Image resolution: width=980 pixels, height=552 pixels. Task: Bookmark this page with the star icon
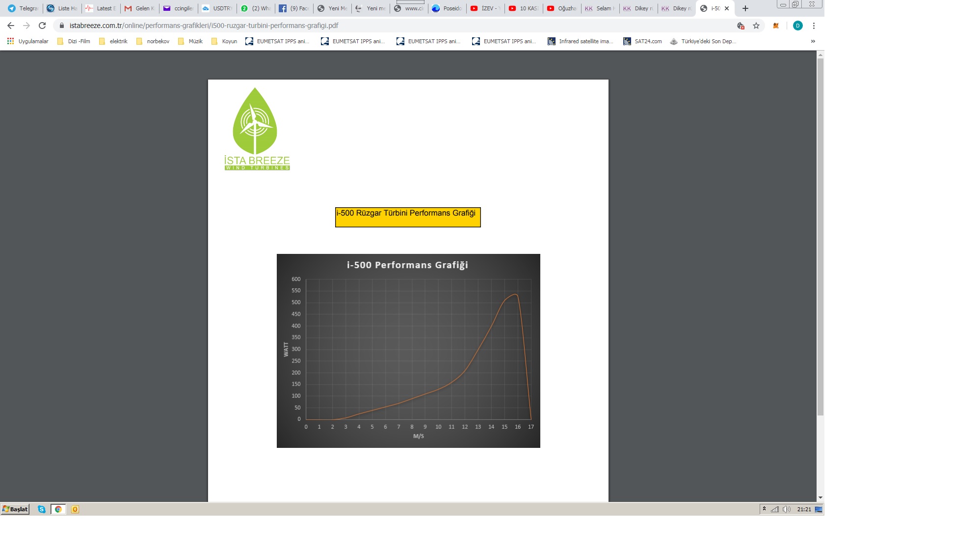756,26
